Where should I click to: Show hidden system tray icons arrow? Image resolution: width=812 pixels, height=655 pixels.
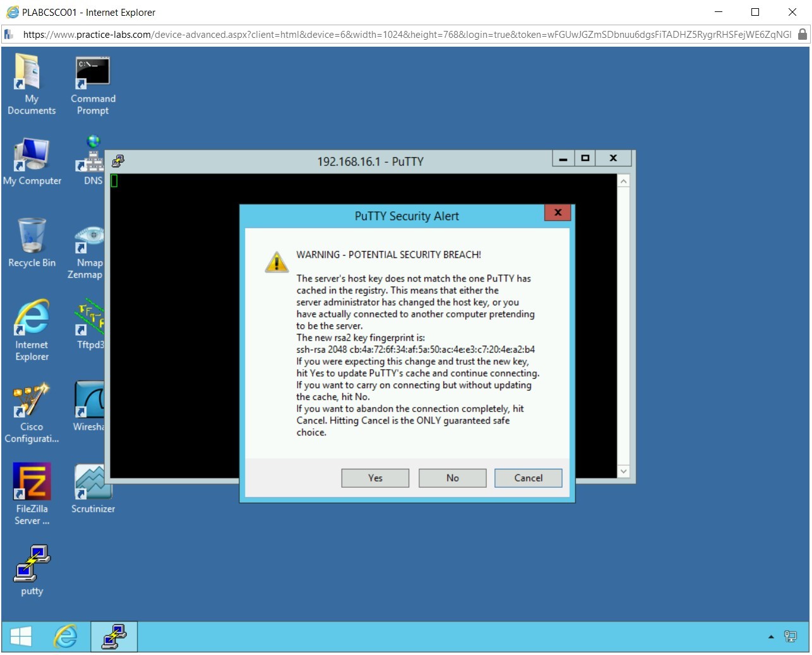pos(771,637)
